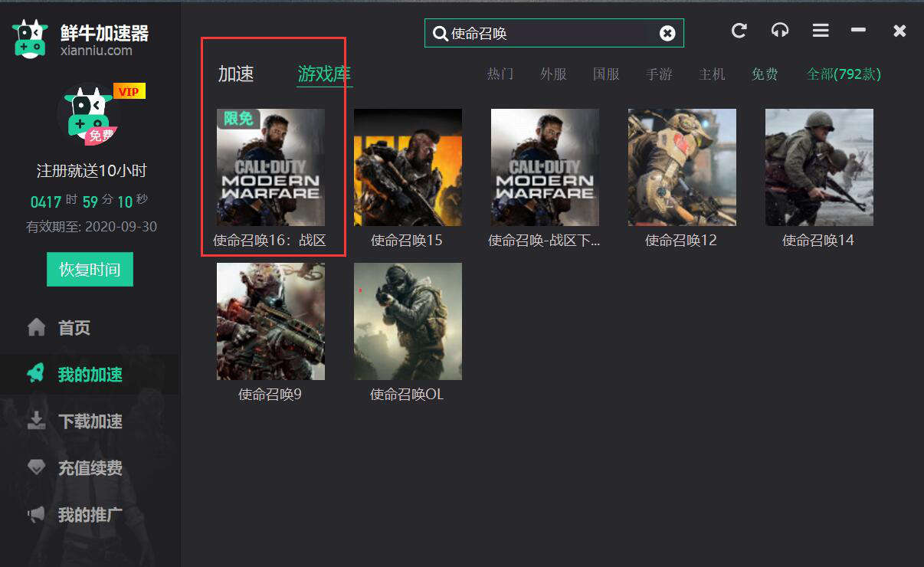924x567 pixels.
Task: Clear the search box text
Action: pos(667,33)
